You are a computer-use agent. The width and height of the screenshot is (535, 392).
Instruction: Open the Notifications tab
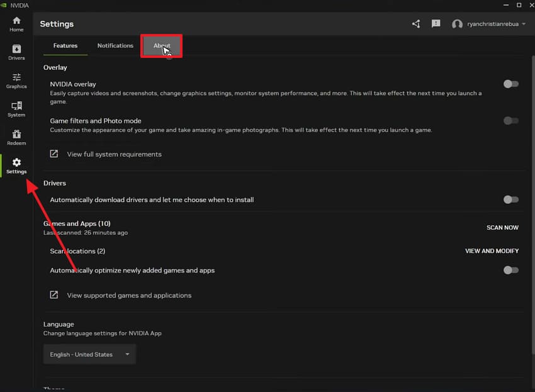coord(115,45)
